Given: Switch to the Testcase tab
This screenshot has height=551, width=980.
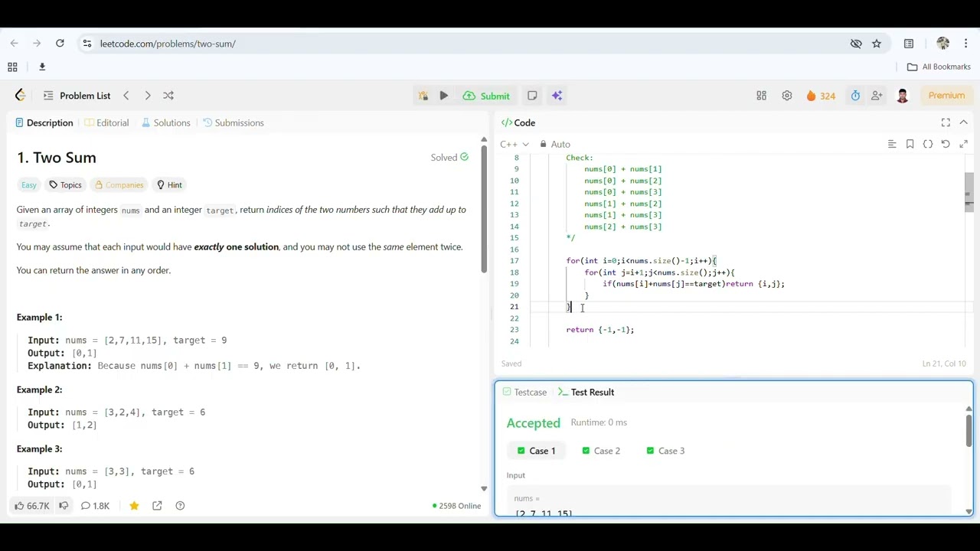Looking at the screenshot, I should coord(524,392).
